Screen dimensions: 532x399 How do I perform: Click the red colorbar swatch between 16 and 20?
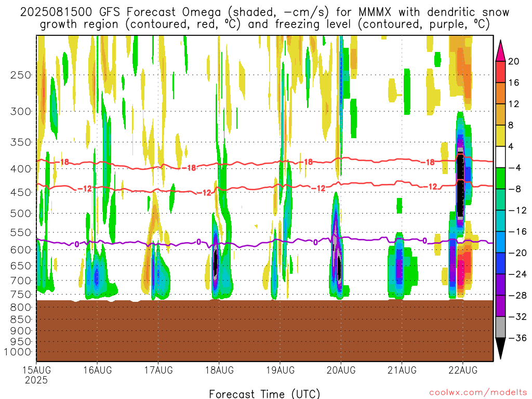(x=500, y=72)
